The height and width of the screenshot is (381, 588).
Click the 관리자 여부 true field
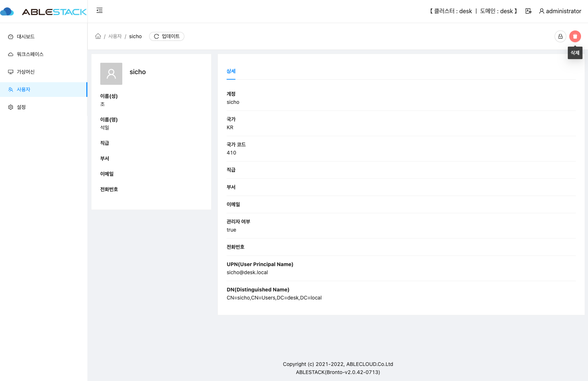[x=231, y=230]
